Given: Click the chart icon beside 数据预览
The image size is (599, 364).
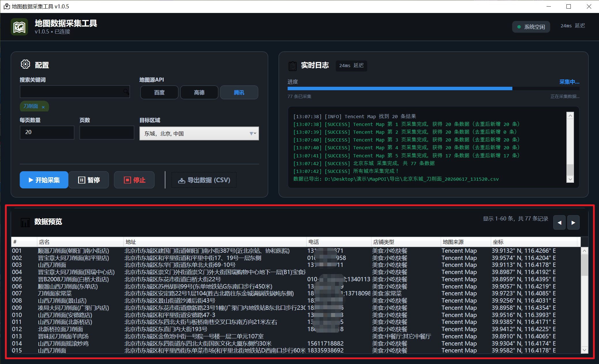Looking at the screenshot, I should (25, 222).
